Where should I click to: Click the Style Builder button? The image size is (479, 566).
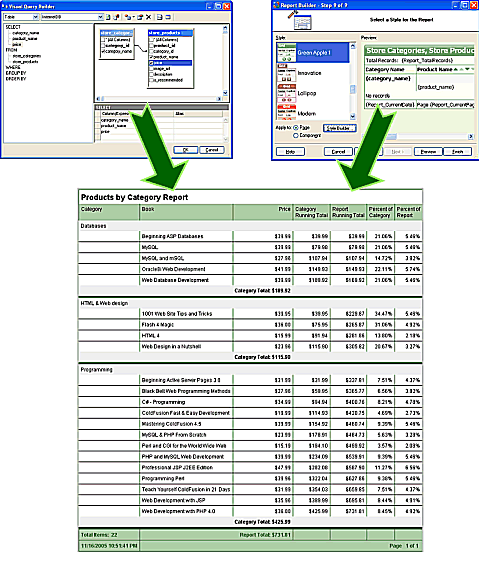pyautogui.click(x=340, y=128)
